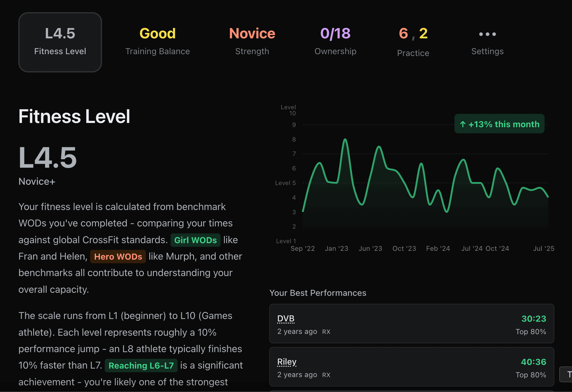The height and width of the screenshot is (392, 572).
Task: Click the Jul '25 axis label
Action: coord(544,248)
